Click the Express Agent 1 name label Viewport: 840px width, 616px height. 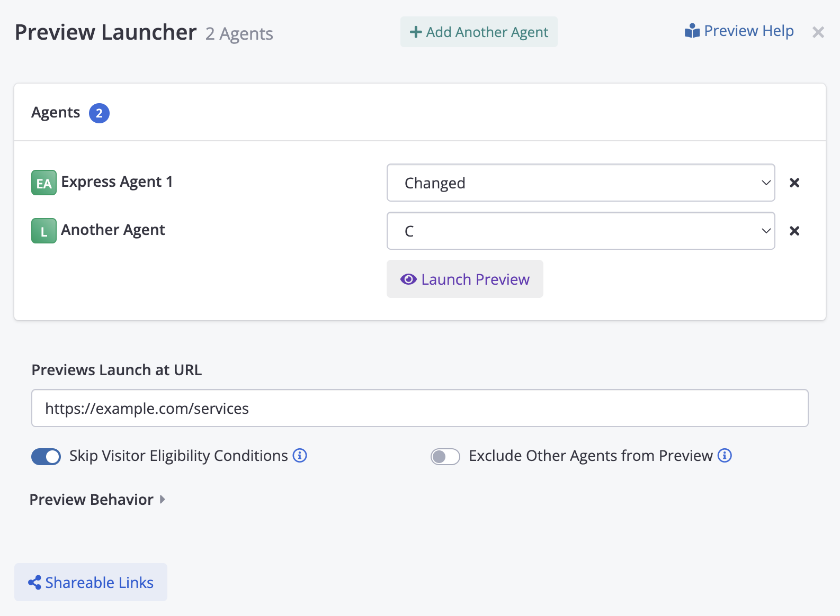click(117, 182)
